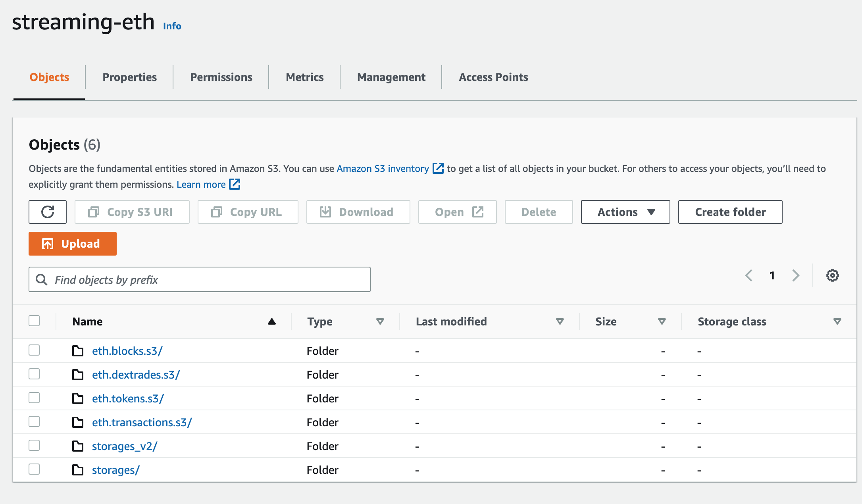
Task: Click the Objects (6) heading
Action: (65, 144)
